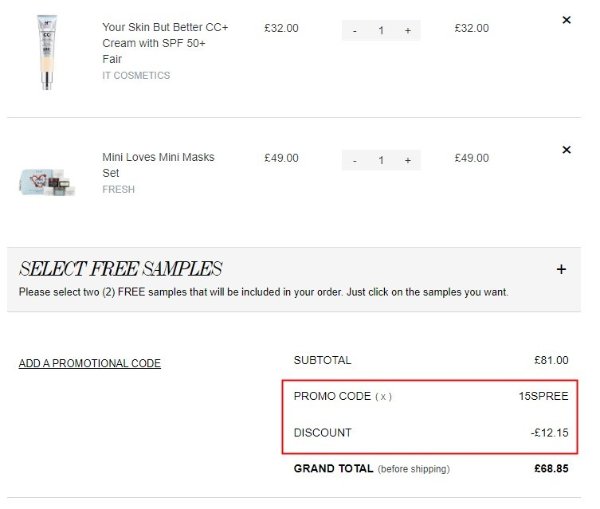The width and height of the screenshot is (600, 509).
Task: Decrease quantity of Mini Masks Set
Action: [355, 160]
